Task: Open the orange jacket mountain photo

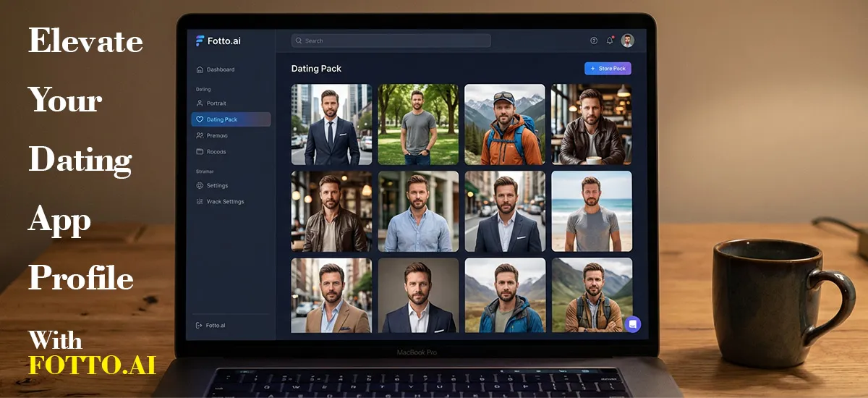Action: [504, 124]
